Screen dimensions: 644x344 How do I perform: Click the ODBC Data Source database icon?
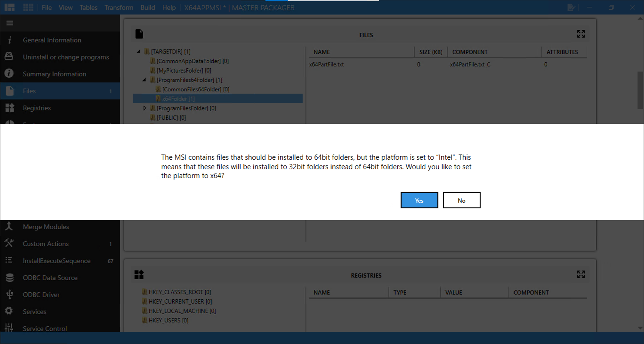click(10, 277)
